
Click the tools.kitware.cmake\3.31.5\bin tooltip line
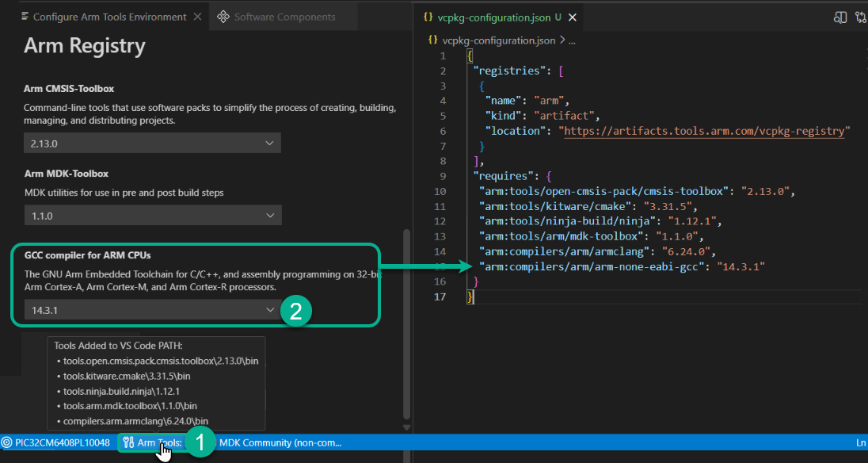click(x=127, y=376)
